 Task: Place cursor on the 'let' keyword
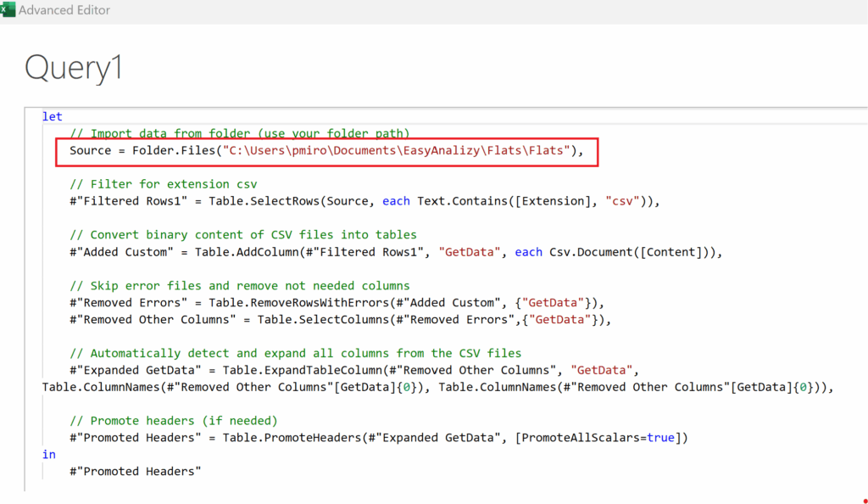click(x=53, y=117)
